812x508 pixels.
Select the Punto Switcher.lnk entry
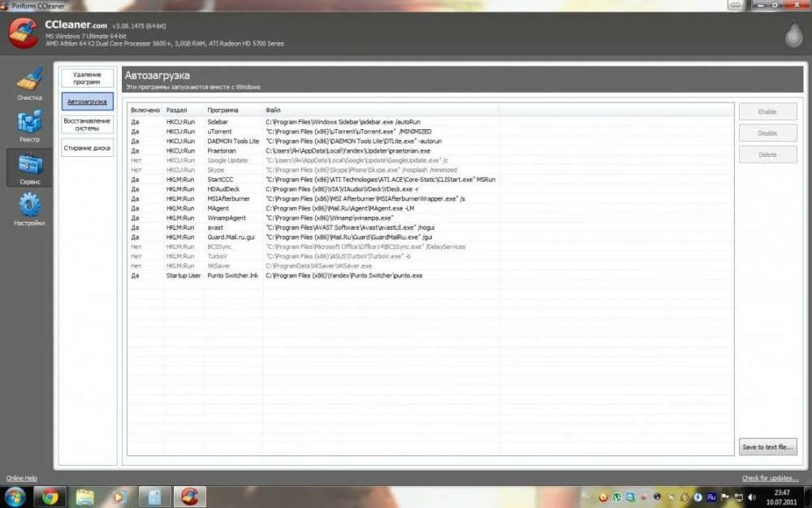pos(431,276)
